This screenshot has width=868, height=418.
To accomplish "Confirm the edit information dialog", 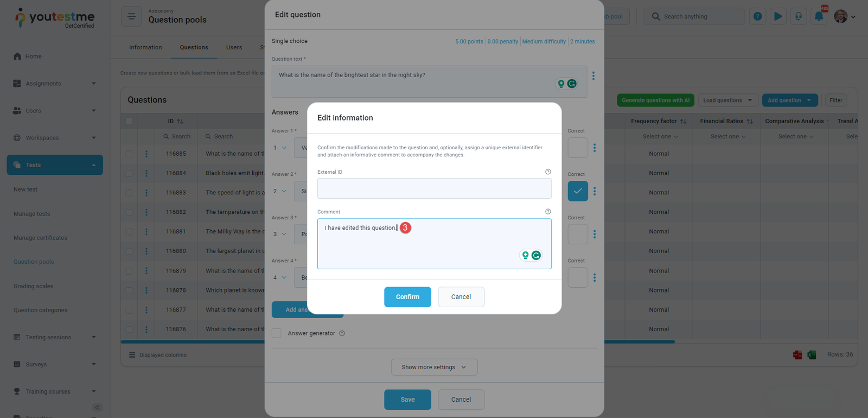I will [x=407, y=297].
